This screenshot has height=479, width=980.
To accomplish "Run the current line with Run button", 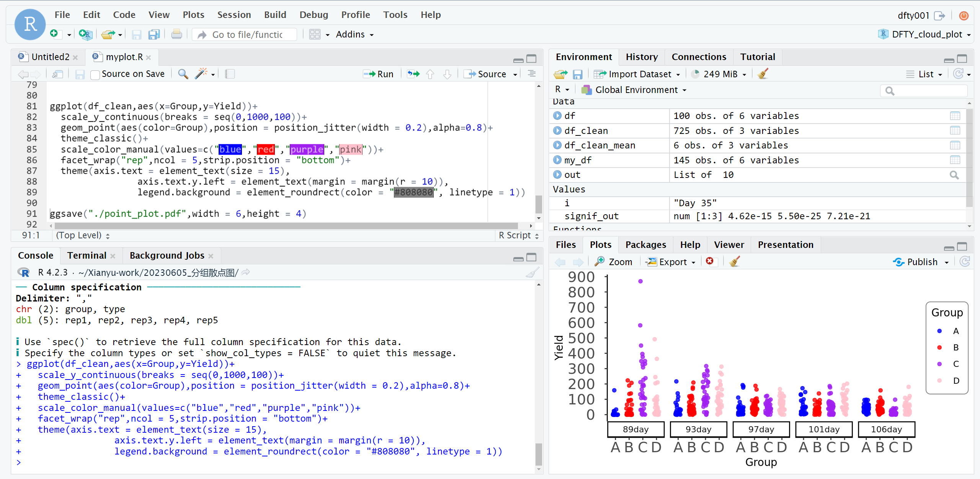I will pos(378,74).
